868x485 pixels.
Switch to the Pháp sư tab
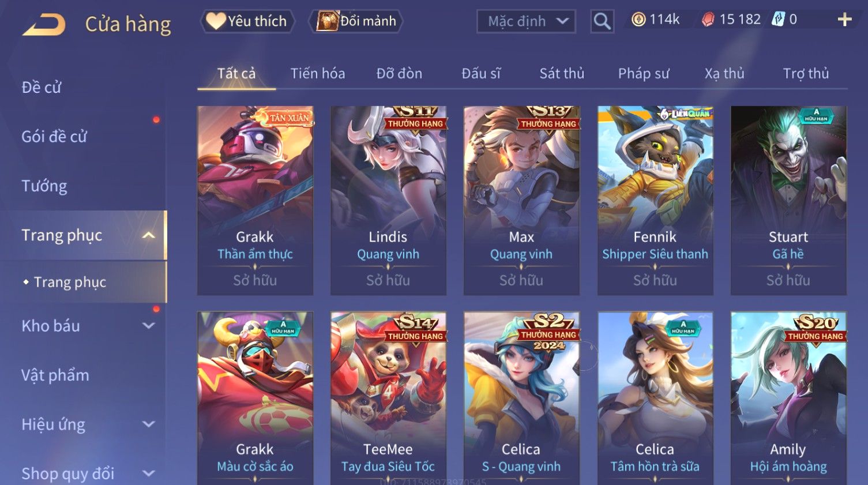coord(644,74)
